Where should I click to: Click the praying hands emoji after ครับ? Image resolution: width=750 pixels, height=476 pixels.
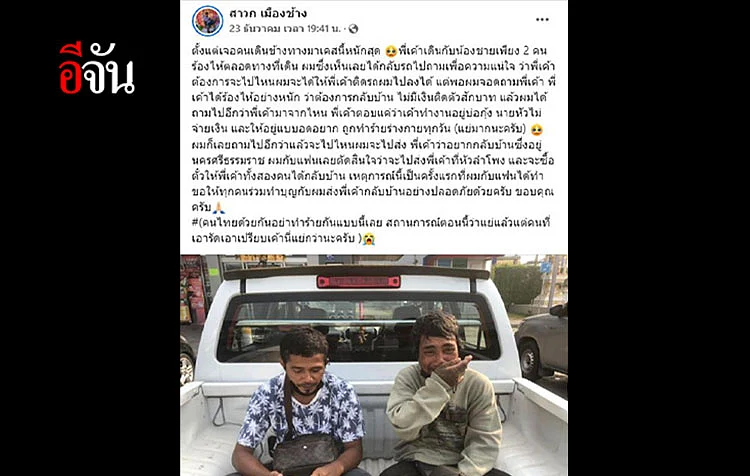pyautogui.click(x=219, y=207)
